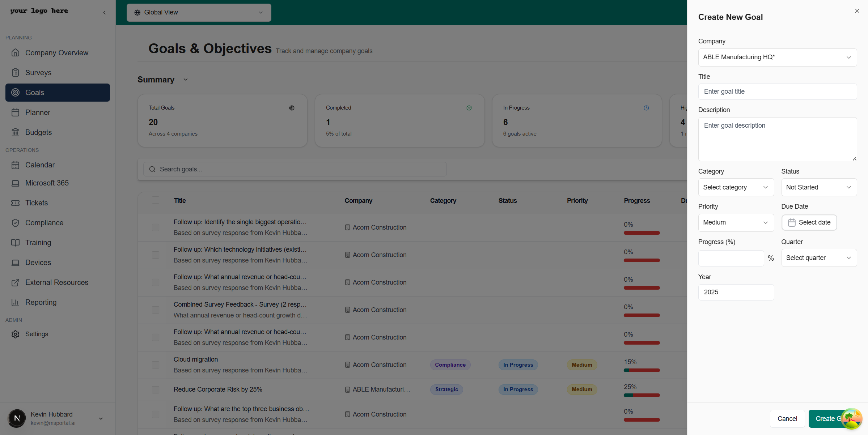Select the Reduce Corporate Risk checkbox
This screenshot has width=868, height=435.
click(x=156, y=389)
